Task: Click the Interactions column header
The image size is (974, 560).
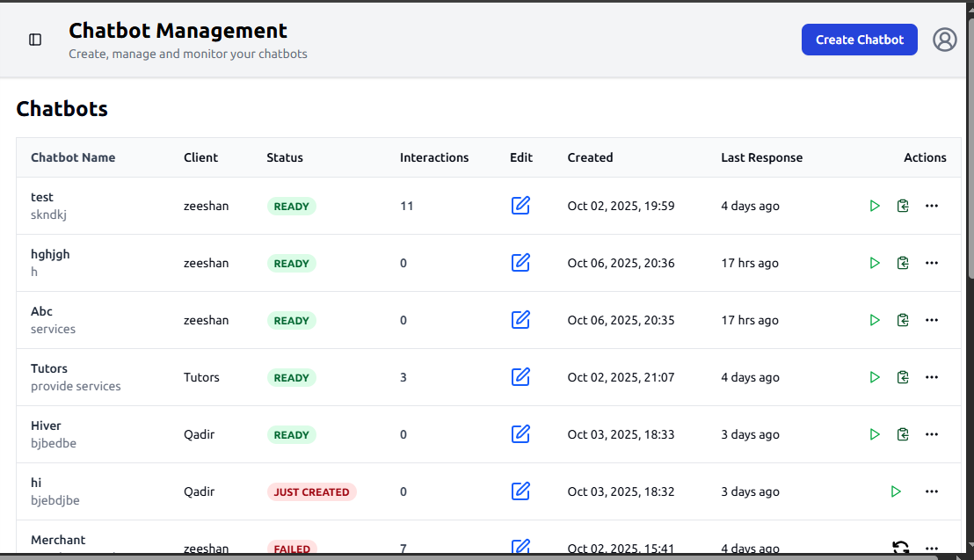Action: (434, 157)
